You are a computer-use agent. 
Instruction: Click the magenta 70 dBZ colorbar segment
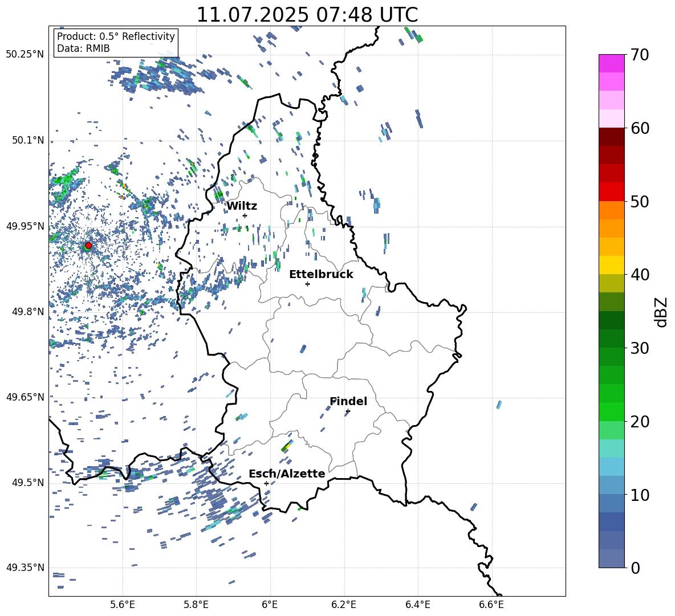(611, 63)
